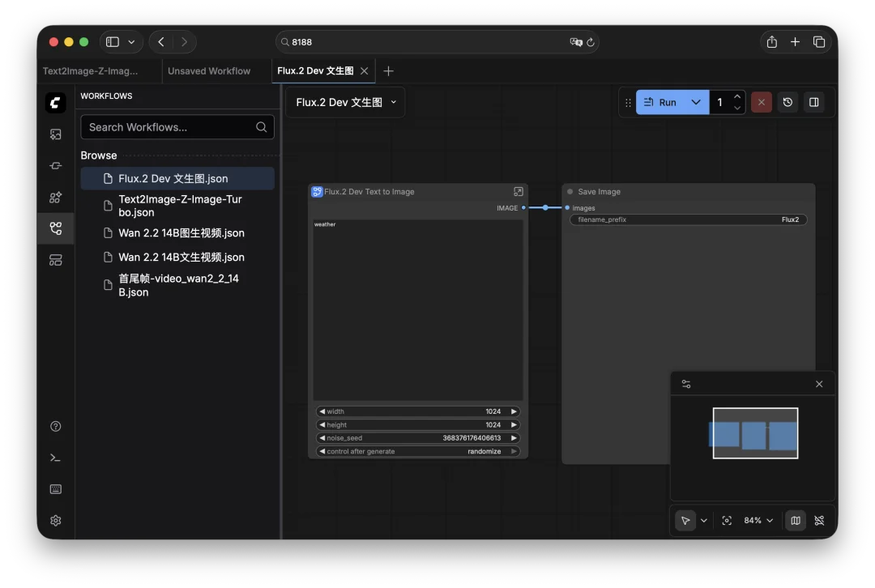The width and height of the screenshot is (875, 588).
Task: Switch to the Unsaved Workflow tab
Action: (x=209, y=71)
